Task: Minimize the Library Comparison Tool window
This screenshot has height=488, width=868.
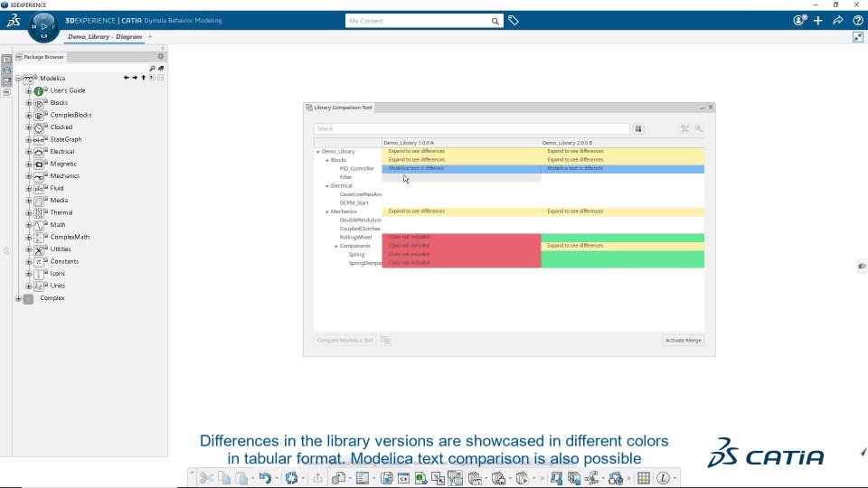Action: (702, 108)
